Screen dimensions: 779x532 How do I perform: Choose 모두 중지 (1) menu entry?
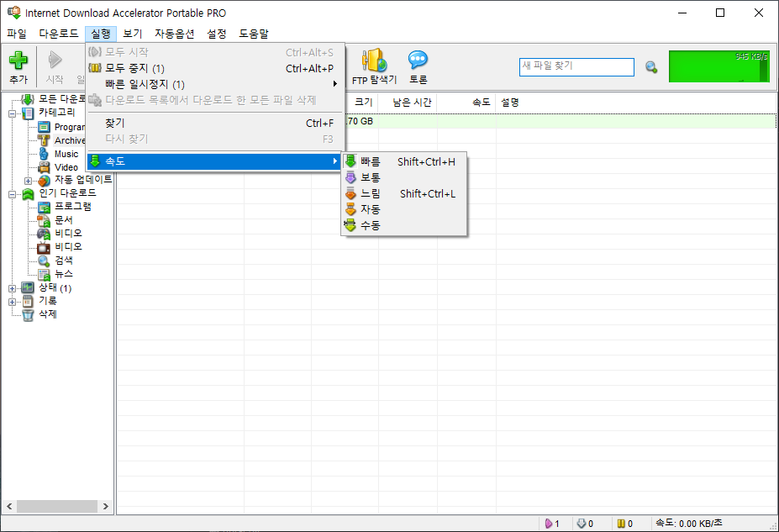214,68
